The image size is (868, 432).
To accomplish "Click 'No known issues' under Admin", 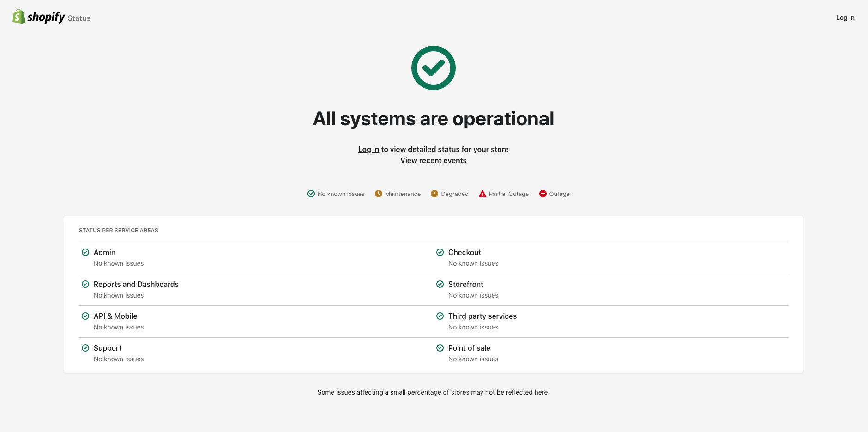I will coord(119,263).
